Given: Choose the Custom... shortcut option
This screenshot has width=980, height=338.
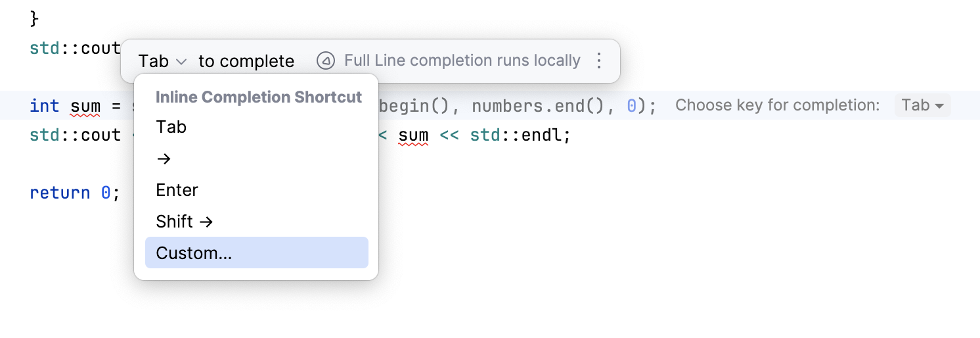Looking at the screenshot, I should click(x=194, y=253).
